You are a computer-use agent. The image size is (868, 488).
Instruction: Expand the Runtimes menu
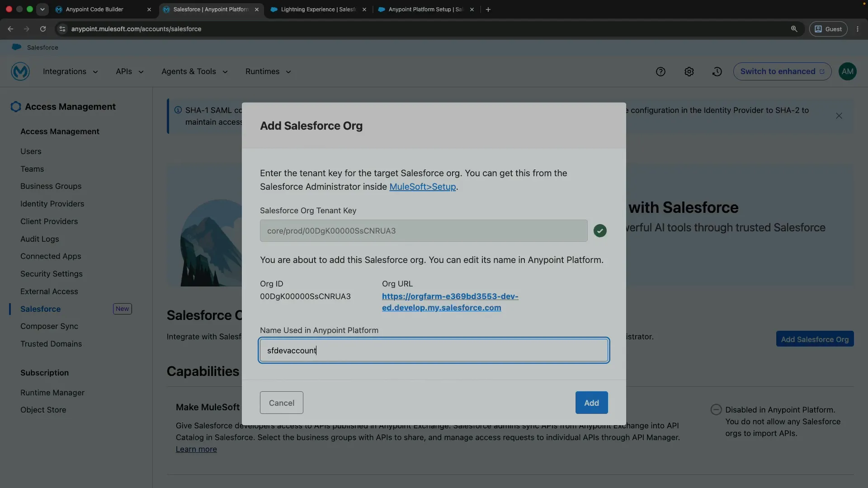(x=269, y=71)
